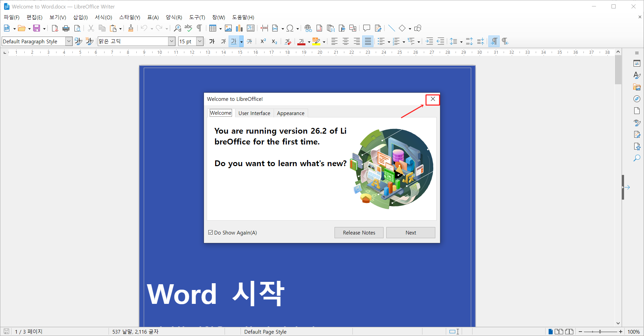Image resolution: width=644 pixels, height=336 pixels.
Task: Toggle Superscript button
Action: coord(263,42)
